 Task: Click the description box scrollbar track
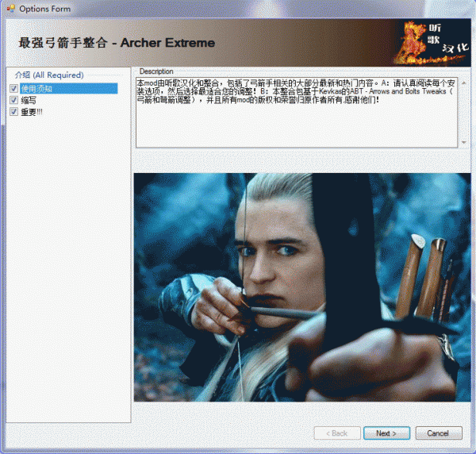(x=463, y=111)
